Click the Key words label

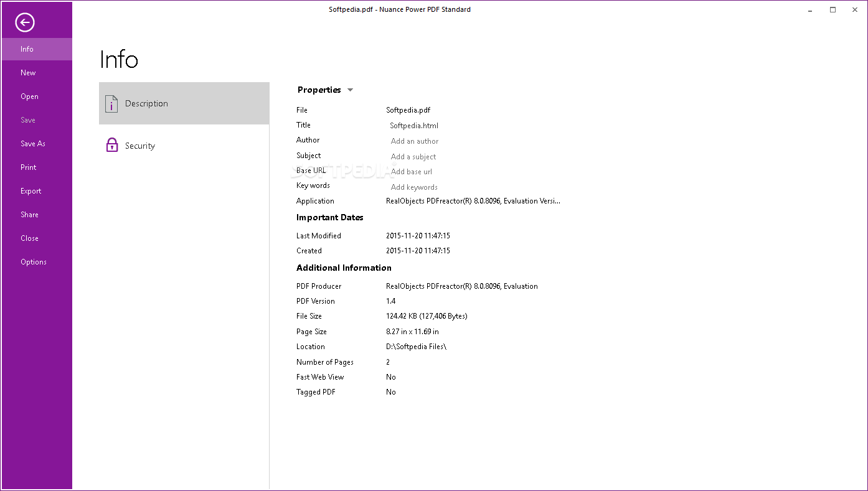coord(313,185)
